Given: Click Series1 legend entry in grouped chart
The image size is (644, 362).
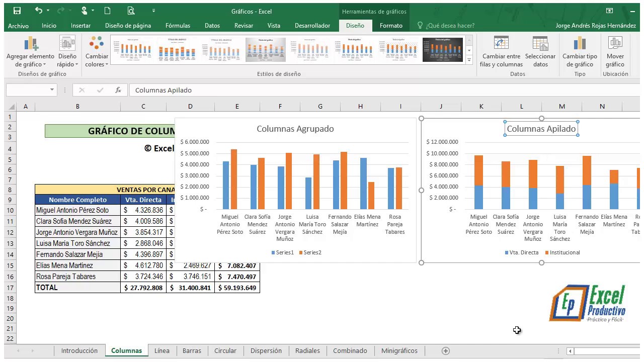Looking at the screenshot, I should [x=282, y=252].
